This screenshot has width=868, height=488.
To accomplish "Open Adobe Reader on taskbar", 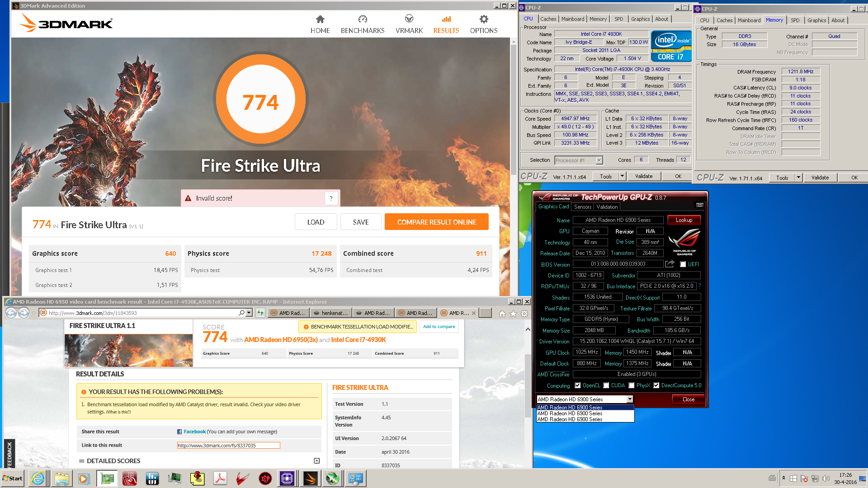I will click(220, 479).
